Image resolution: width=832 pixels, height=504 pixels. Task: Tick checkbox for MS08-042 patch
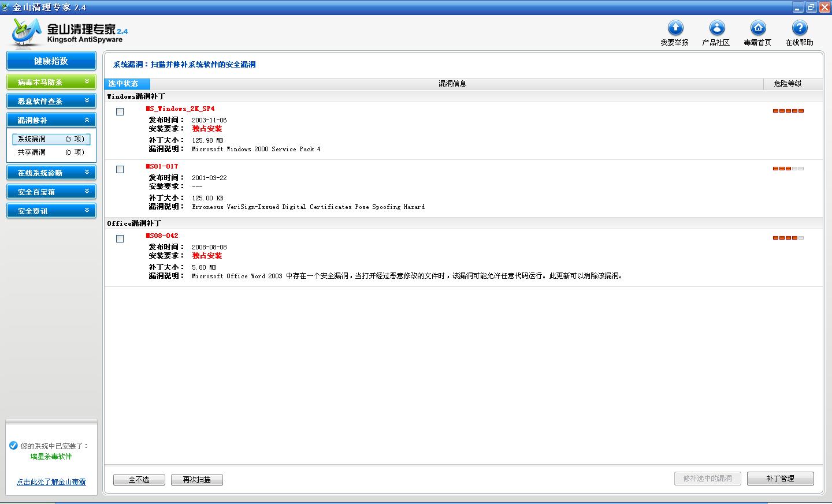(x=120, y=239)
